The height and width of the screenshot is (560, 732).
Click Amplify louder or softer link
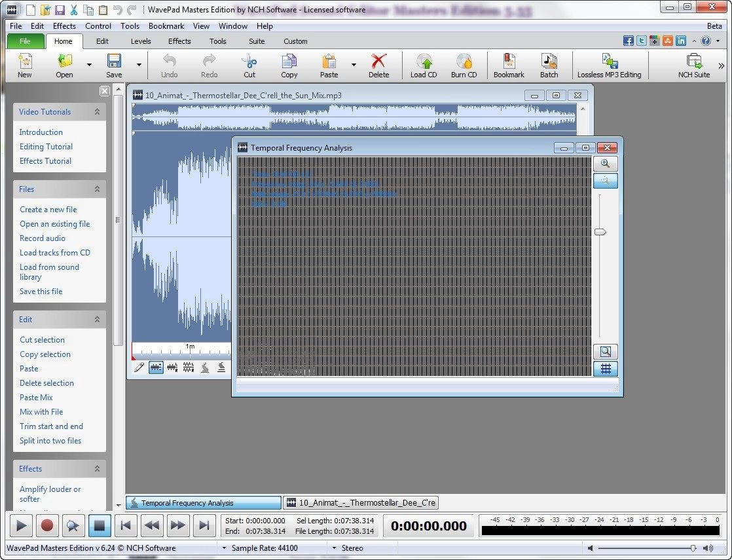(x=50, y=494)
